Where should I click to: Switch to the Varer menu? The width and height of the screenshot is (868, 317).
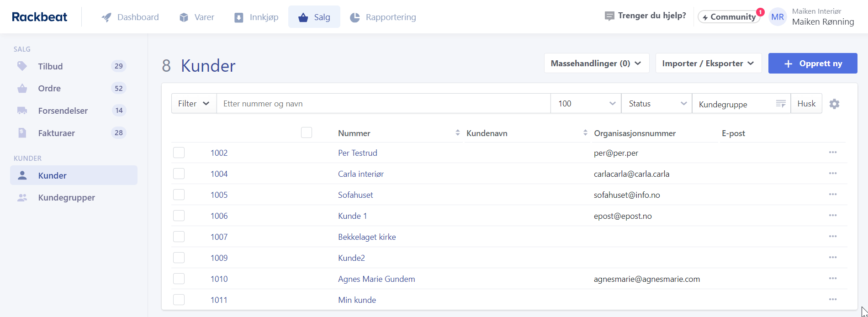point(197,17)
